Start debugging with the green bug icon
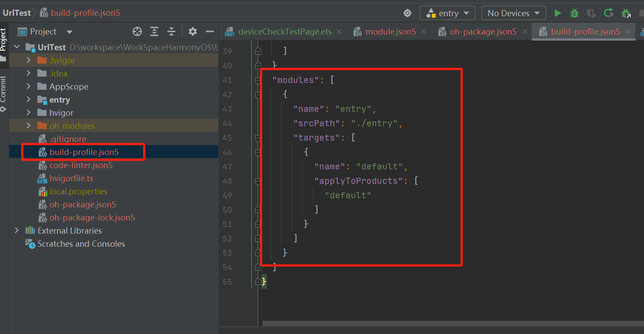Image resolution: width=644 pixels, height=334 pixels. (x=574, y=13)
